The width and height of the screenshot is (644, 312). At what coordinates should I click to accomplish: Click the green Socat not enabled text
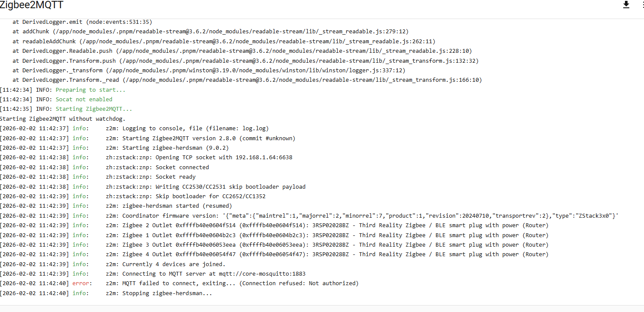(84, 100)
